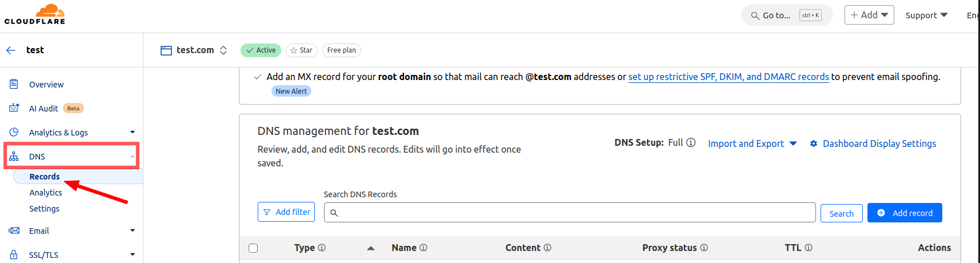This screenshot has height=263, width=980.
Task: Click the SSL/TLS lock icon
Action: (x=14, y=254)
